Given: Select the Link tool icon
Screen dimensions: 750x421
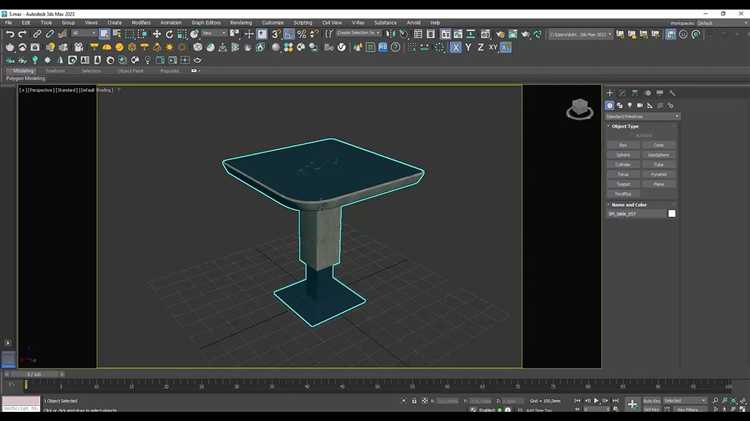Looking at the screenshot, I should click(x=37, y=34).
